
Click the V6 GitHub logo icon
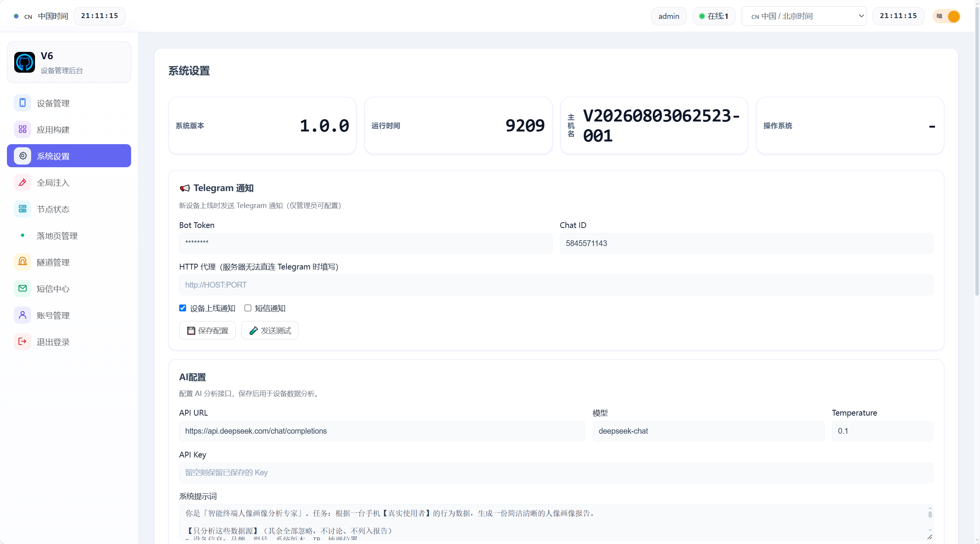(25, 62)
